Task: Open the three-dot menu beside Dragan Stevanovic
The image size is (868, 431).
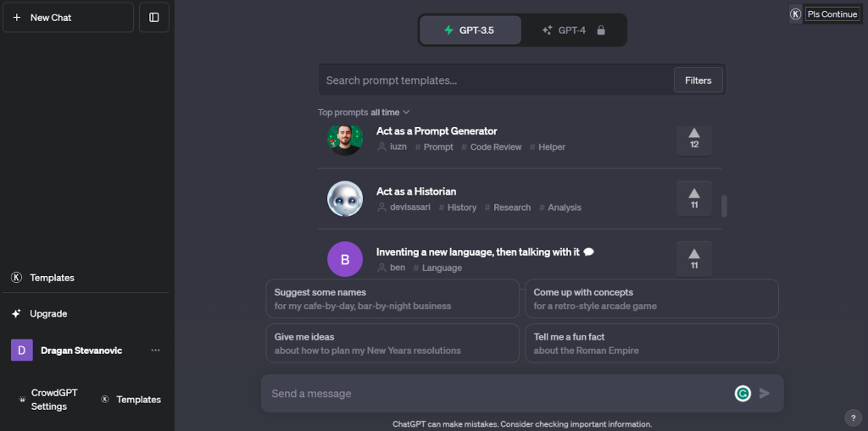Action: click(155, 350)
